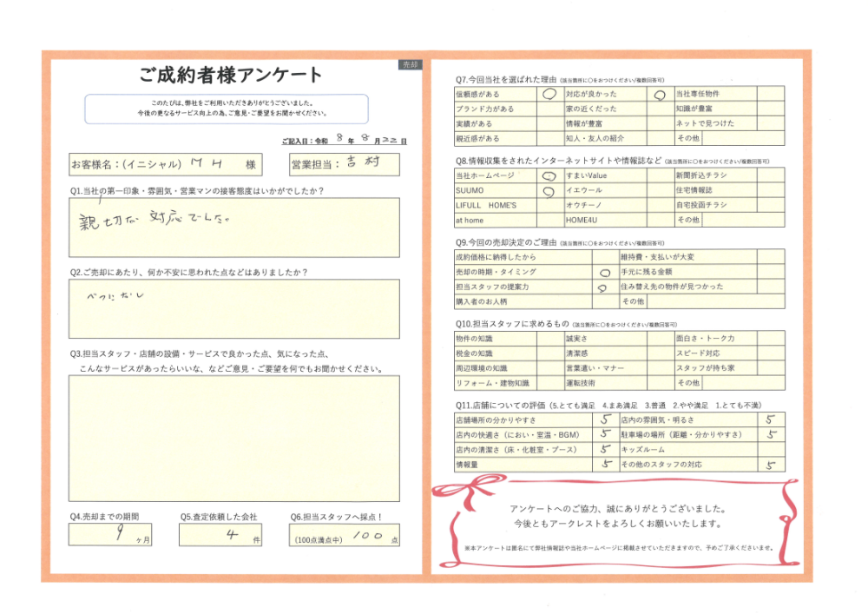Click the 維持費・支払いが大変 cell
Screen dimensions: 868x614
688,257
